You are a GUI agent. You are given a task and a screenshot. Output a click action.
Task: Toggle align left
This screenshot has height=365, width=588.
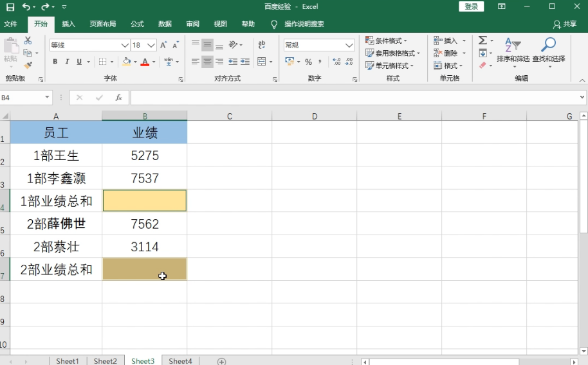pyautogui.click(x=196, y=62)
